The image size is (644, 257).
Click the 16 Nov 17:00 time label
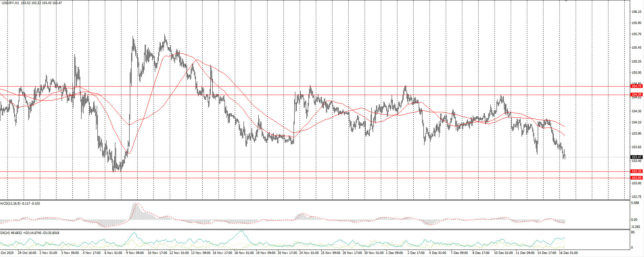pyautogui.click(x=223, y=253)
